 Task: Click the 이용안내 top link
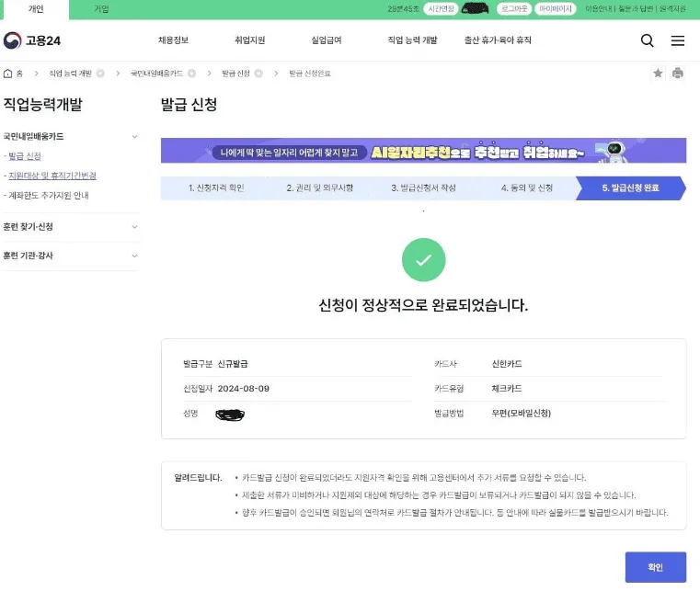[x=598, y=9]
